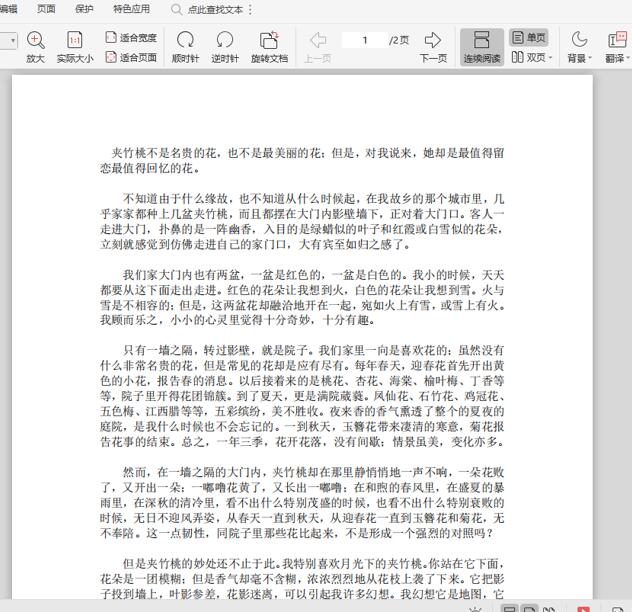Click the line starting 但是夹竹桃的妙处
The image size is (632, 612).
click(313, 564)
